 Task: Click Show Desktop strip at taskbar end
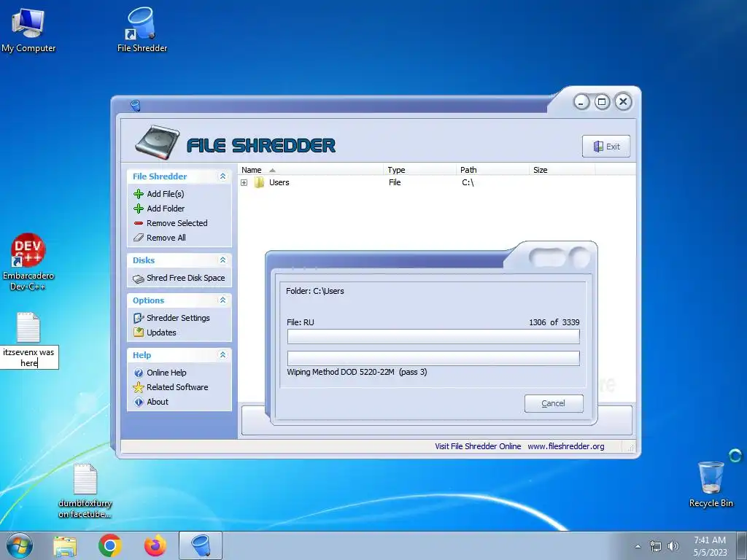(x=741, y=545)
